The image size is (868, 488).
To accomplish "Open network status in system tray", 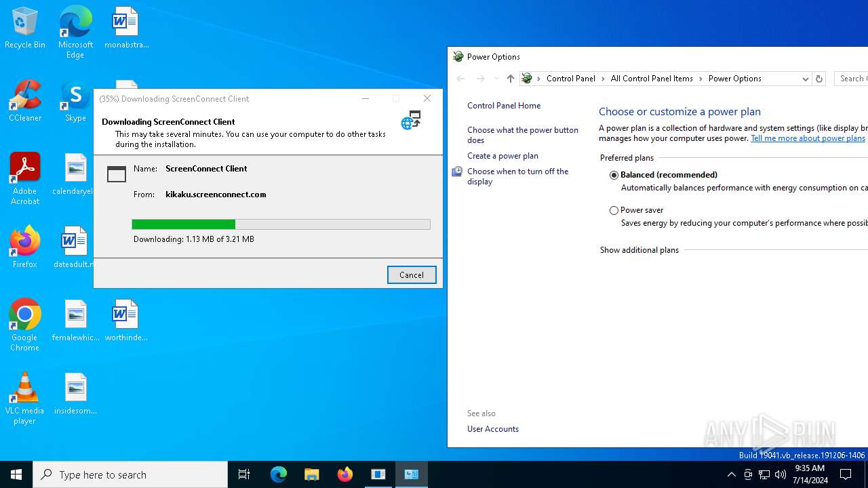I will tap(764, 474).
